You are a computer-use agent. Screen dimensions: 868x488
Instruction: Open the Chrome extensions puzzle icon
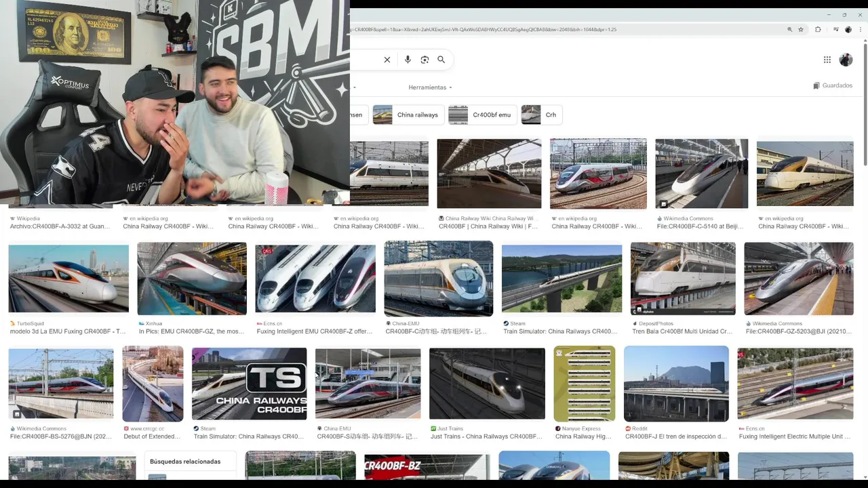click(x=818, y=30)
